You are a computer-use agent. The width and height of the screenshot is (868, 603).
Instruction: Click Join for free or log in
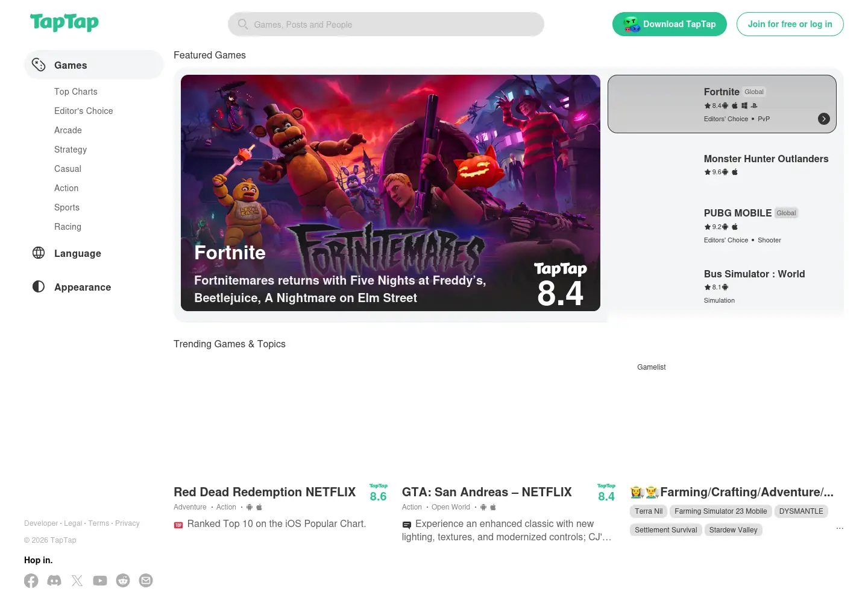tap(790, 24)
